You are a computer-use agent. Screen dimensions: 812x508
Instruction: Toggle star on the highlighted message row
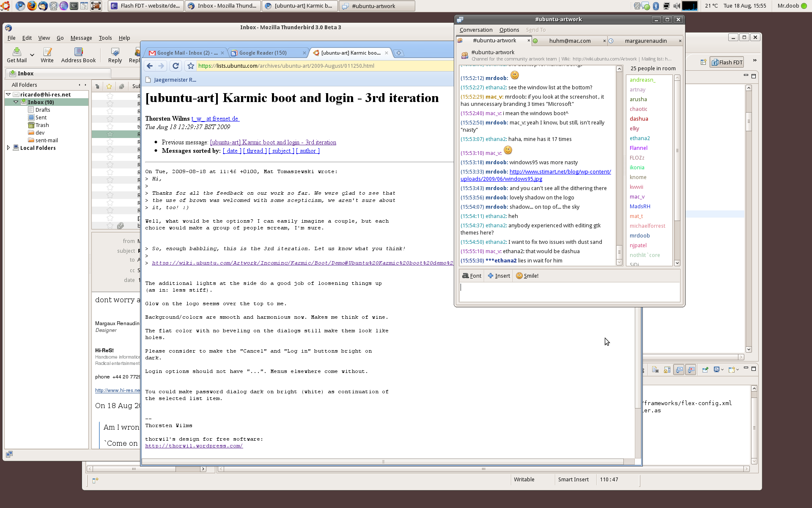tap(110, 134)
